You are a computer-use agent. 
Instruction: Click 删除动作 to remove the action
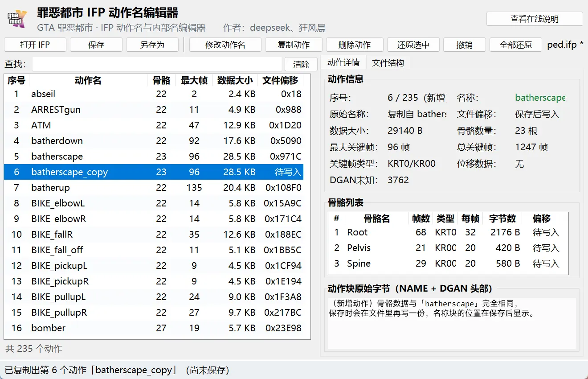(355, 45)
